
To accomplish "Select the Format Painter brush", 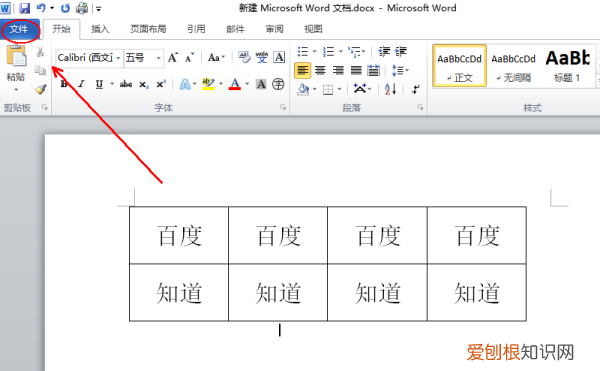I will 41,89.
